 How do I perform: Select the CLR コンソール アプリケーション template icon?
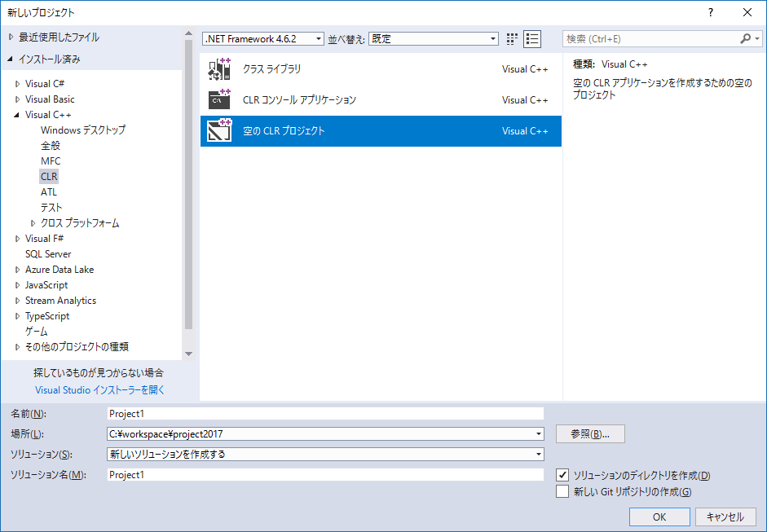coord(220,100)
